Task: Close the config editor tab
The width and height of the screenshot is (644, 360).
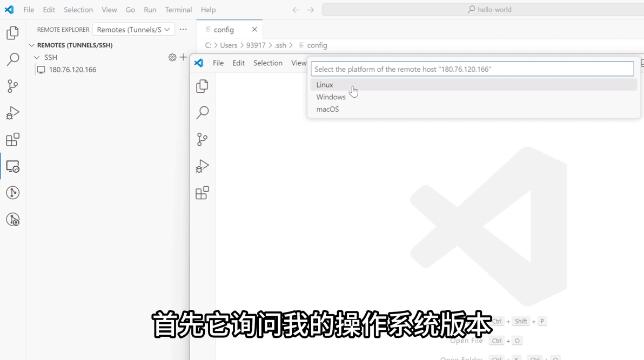Action: tap(254, 30)
